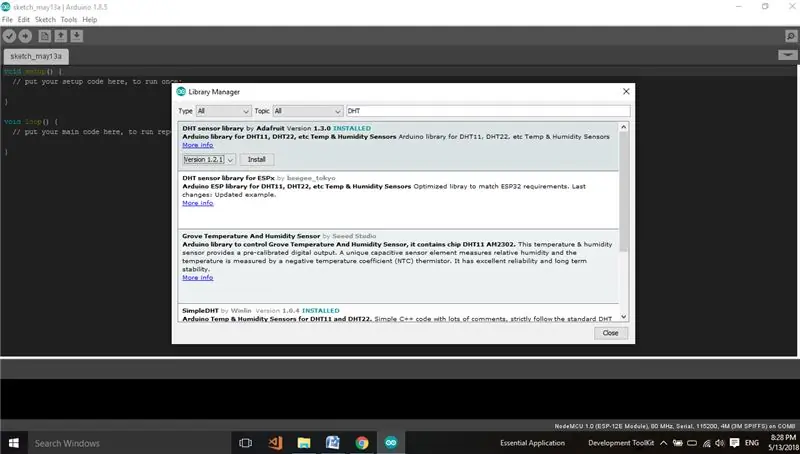Select the DHT sensor library for ESPx entry
This screenshot has height=454, width=800.
click(398, 200)
